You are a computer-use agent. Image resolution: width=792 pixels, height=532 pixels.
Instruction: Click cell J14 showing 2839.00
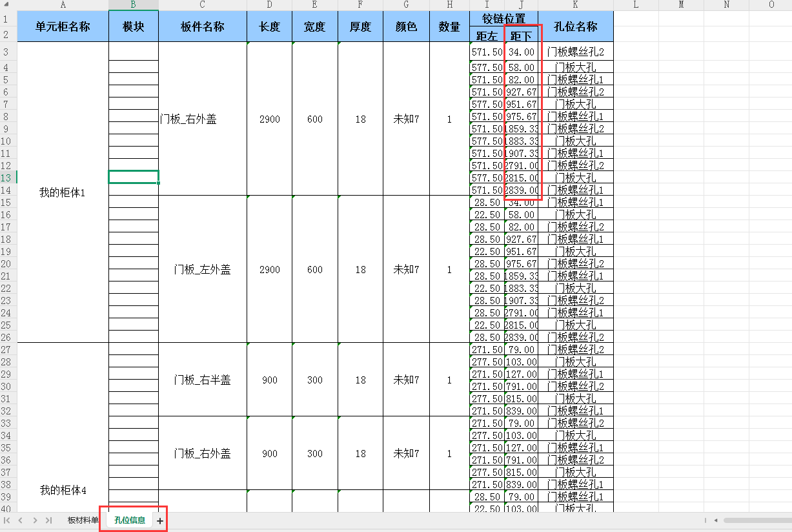[521, 190]
